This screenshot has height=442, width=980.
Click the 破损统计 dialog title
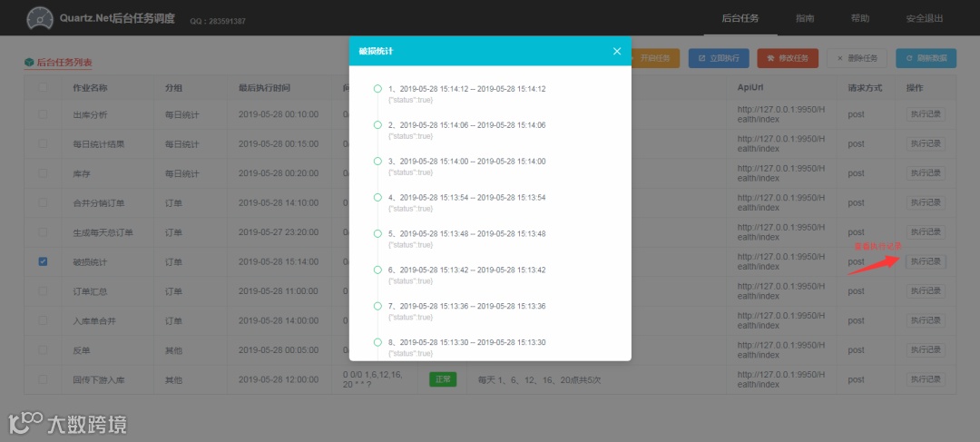[x=376, y=51]
